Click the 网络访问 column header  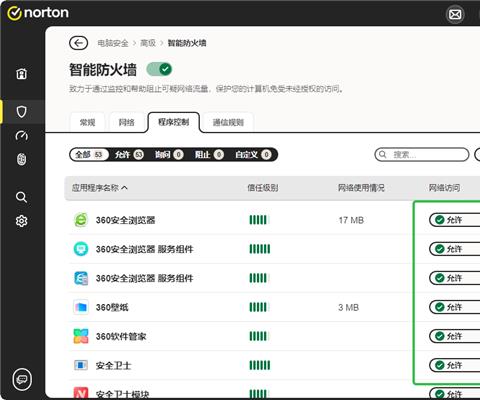tap(444, 188)
